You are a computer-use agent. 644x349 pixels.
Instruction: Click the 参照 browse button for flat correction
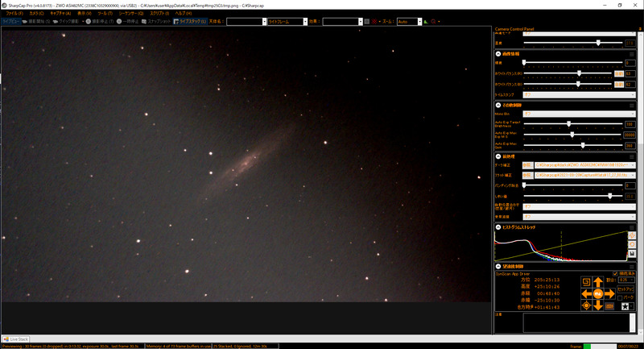pos(528,175)
